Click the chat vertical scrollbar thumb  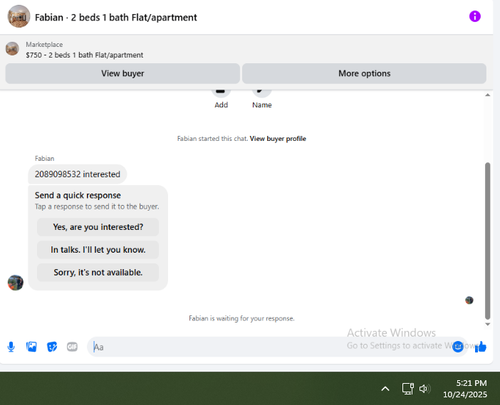pyautogui.click(x=488, y=241)
